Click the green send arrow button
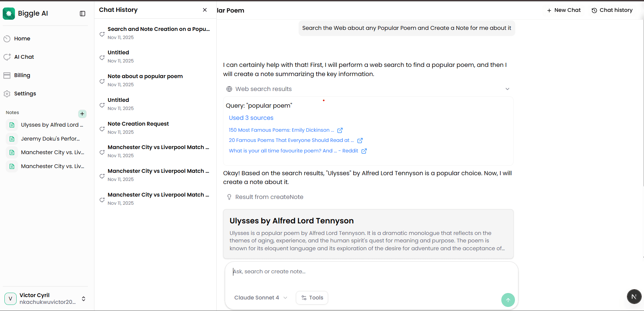The height and width of the screenshot is (311, 644). (x=508, y=300)
